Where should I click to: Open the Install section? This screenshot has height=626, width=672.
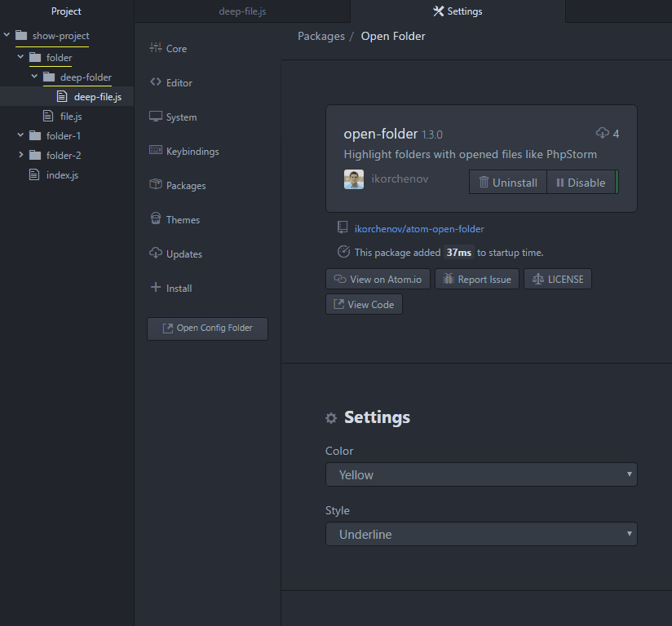point(179,289)
